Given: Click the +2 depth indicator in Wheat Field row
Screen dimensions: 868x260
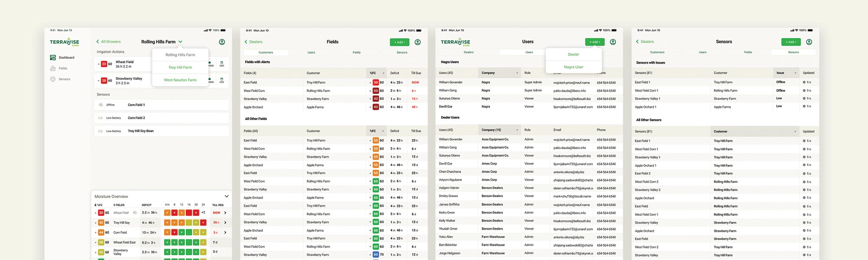Looking at the screenshot, I should (x=203, y=213).
